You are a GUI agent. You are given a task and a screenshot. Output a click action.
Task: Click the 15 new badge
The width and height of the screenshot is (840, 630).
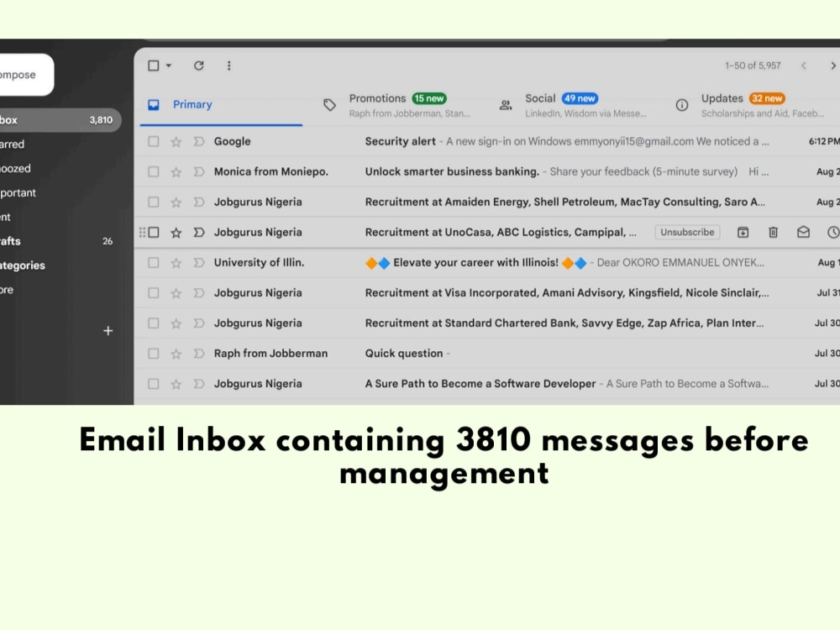(x=429, y=98)
